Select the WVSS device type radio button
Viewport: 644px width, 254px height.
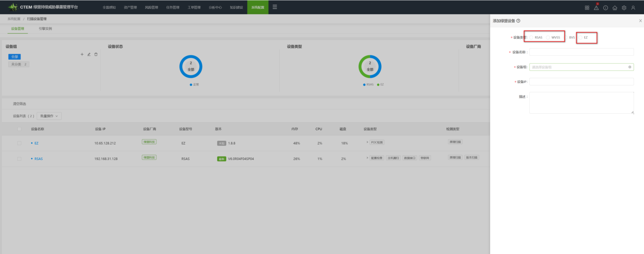coord(548,37)
